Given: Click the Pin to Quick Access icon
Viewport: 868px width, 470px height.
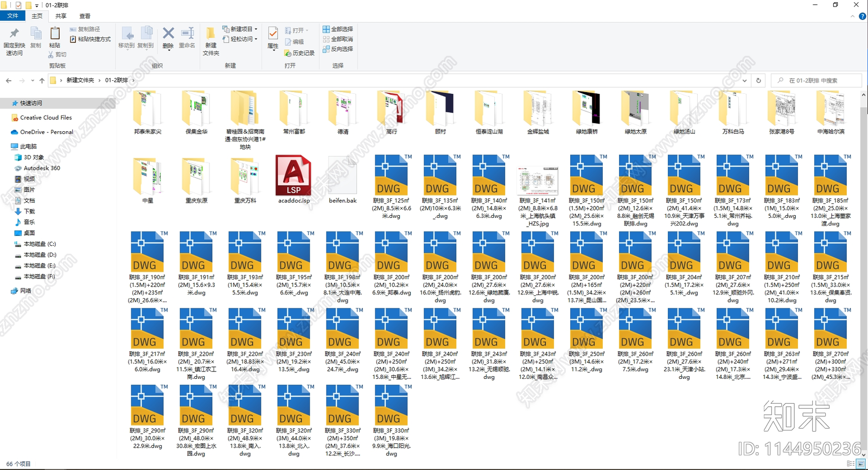Looking at the screenshot, I should coord(14,34).
